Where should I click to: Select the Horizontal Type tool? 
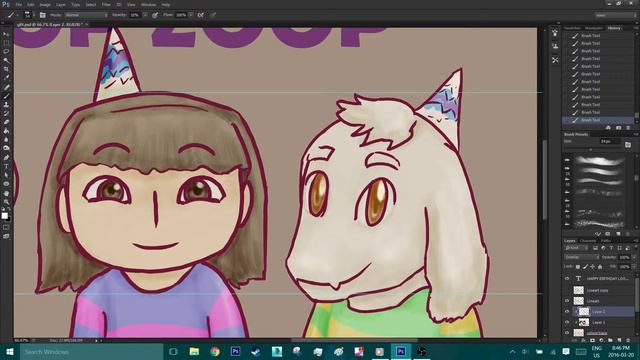(6, 166)
